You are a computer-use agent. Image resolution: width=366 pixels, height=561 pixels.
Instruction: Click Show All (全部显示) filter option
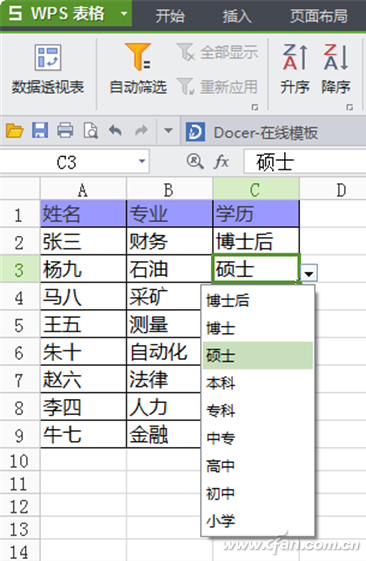(218, 53)
